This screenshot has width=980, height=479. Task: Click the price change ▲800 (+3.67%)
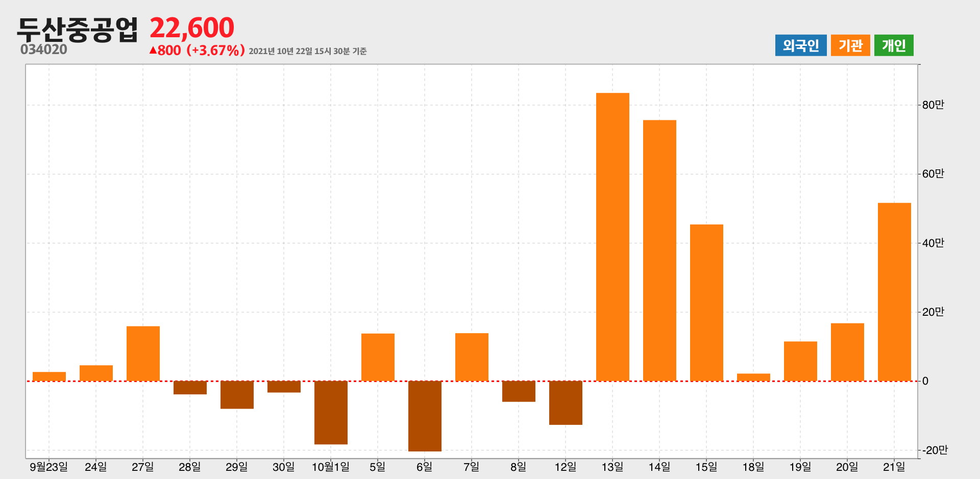point(197,50)
